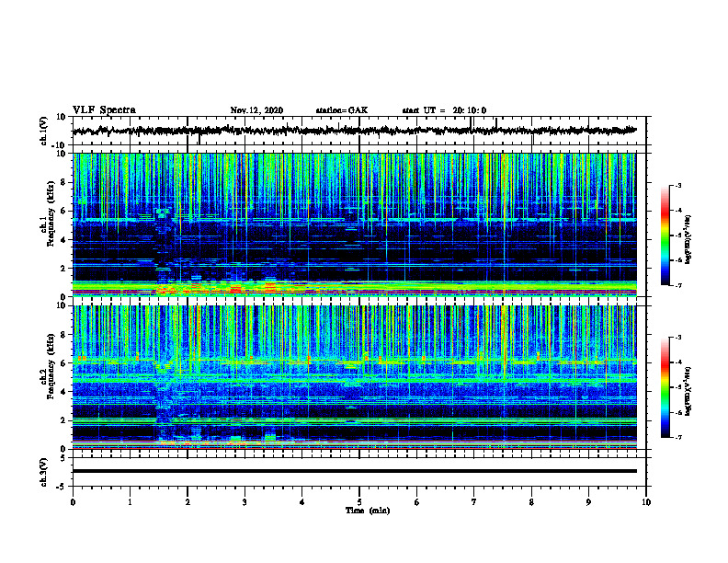Click the "VLF Spectra" plot title
The height and width of the screenshot is (563, 728).
pyautogui.click(x=104, y=110)
